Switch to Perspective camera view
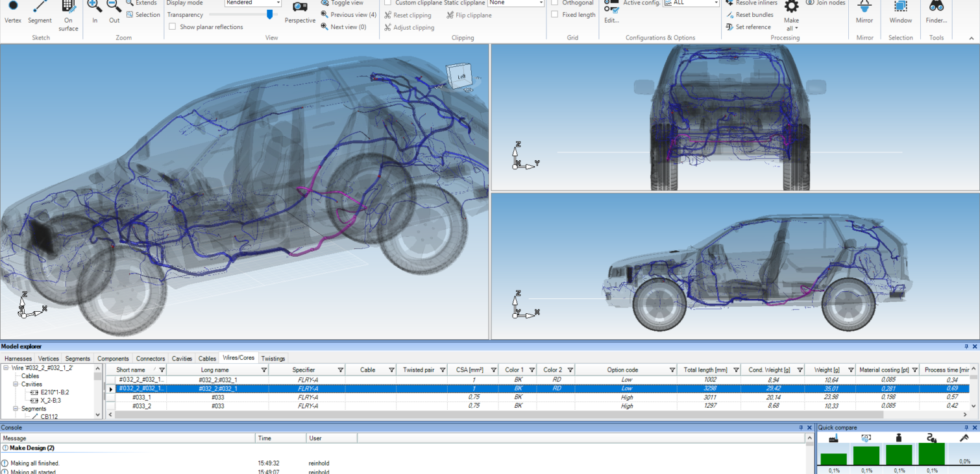Viewport: 980px width, 474px height. tap(300, 9)
